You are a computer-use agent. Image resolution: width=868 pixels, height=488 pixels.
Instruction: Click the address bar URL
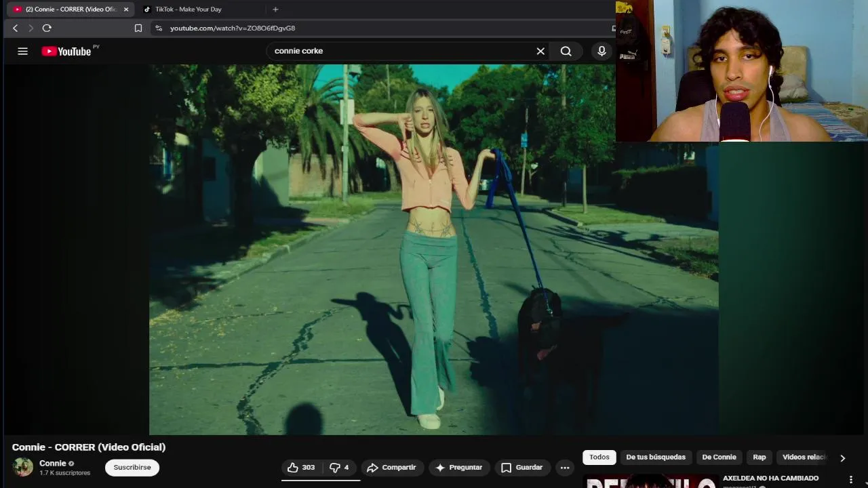(x=233, y=28)
